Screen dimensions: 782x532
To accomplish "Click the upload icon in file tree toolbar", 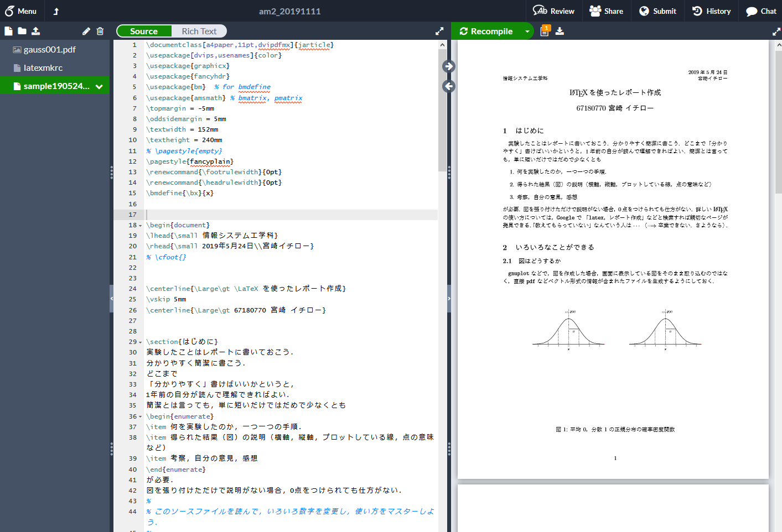I will click(35, 31).
